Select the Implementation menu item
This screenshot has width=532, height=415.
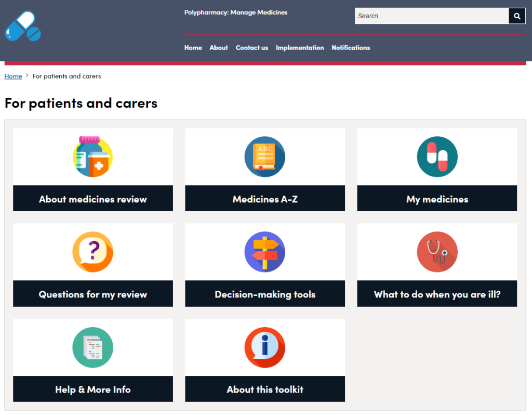[300, 47]
